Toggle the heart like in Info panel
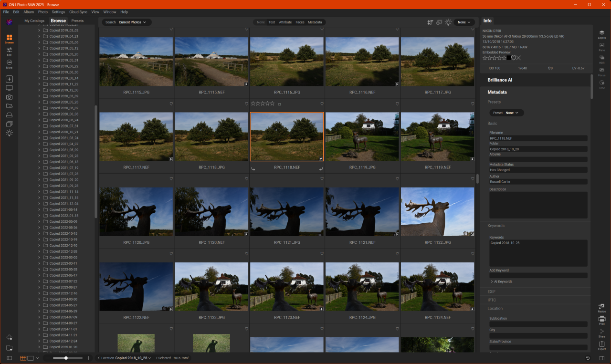This screenshot has height=364, width=611. (x=514, y=58)
